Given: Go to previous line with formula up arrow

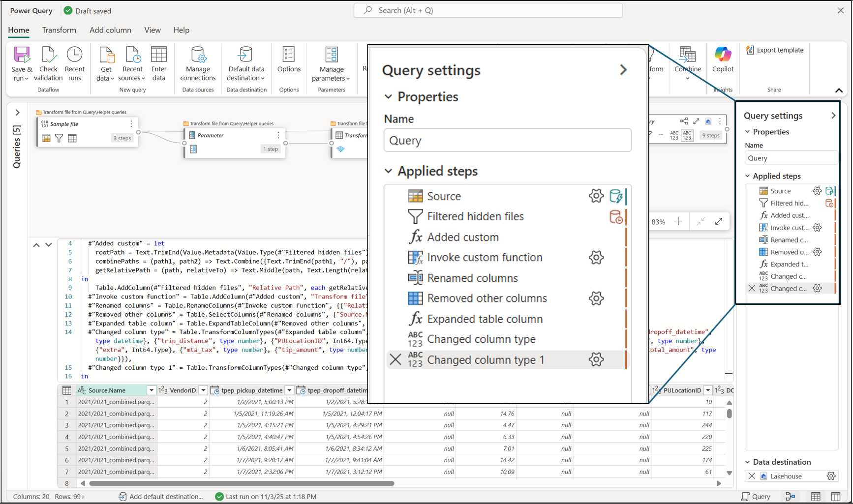Looking at the screenshot, I should pos(36,245).
